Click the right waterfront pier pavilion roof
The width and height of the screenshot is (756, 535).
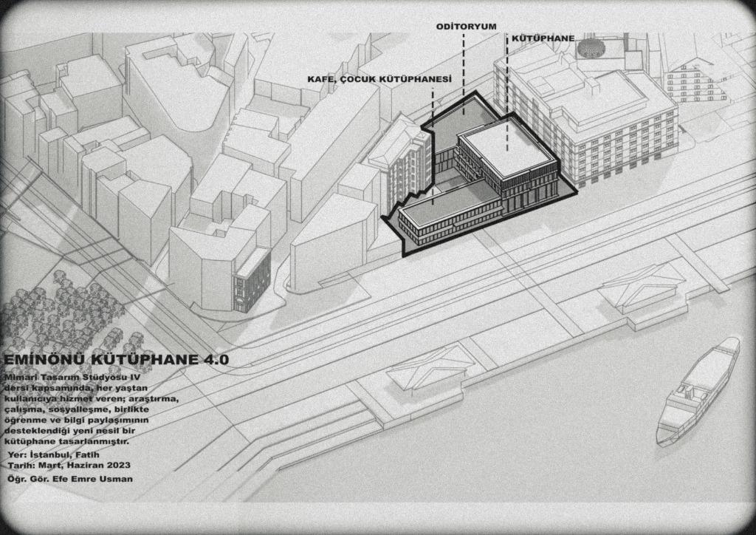(x=641, y=282)
